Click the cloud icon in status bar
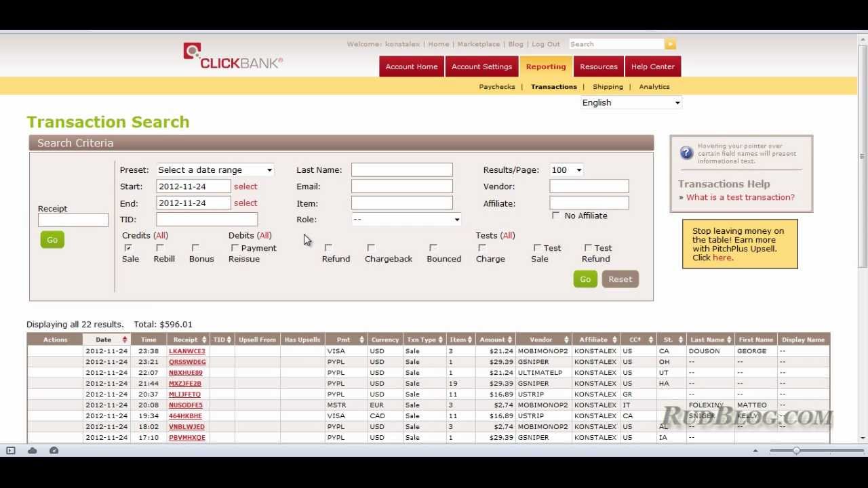Viewport: 868px width, 488px height. 32,451
